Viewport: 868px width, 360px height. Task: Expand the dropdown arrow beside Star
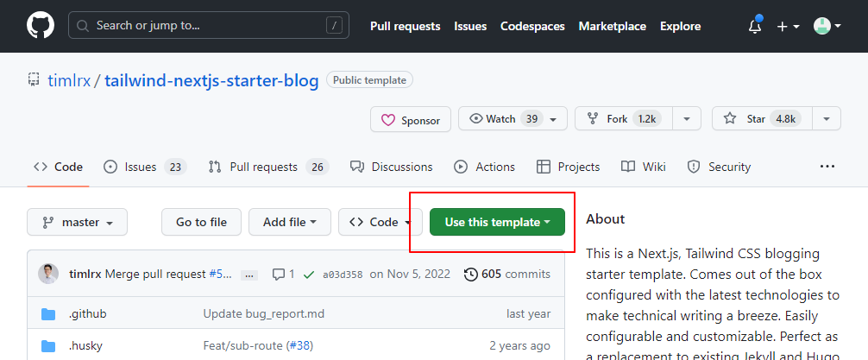pos(827,118)
